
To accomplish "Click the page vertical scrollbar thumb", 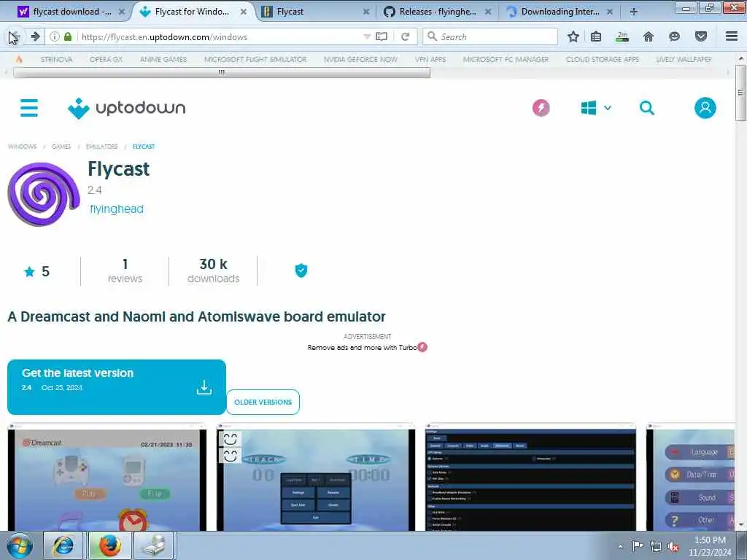I will [740, 93].
